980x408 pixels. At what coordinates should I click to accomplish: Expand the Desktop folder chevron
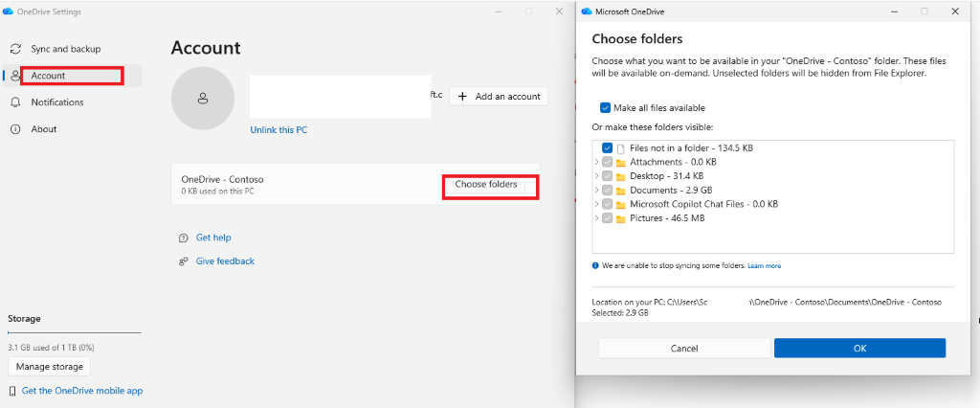[596, 176]
